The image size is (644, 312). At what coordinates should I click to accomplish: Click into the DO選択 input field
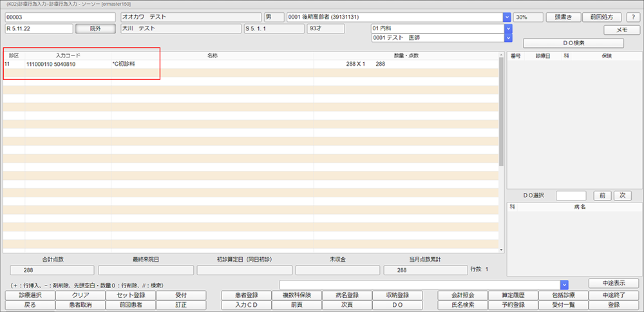point(571,195)
